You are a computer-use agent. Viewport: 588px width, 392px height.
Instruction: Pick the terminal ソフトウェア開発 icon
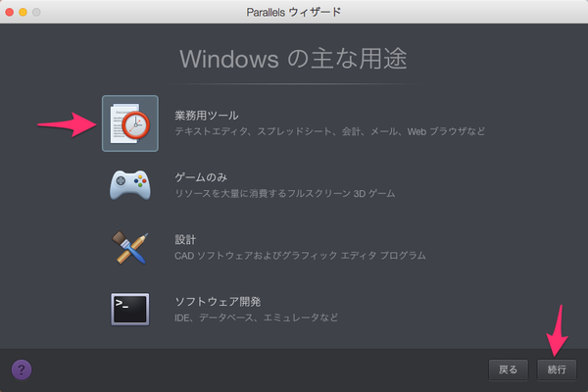click(130, 310)
